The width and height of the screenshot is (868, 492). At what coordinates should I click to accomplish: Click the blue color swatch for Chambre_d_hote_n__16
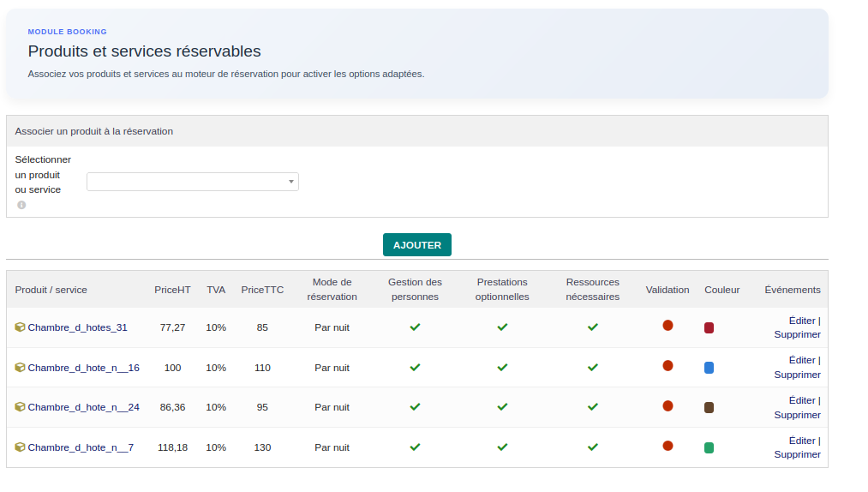pyautogui.click(x=709, y=368)
